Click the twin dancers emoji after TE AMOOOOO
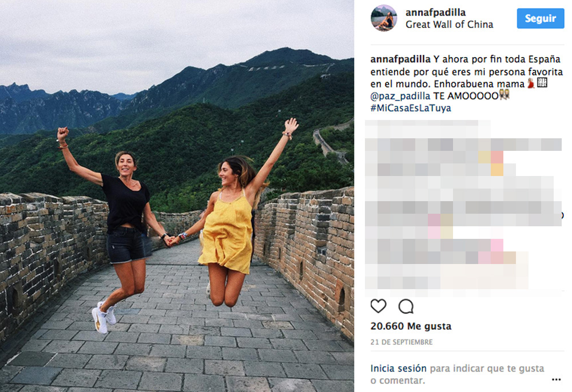 click(504, 95)
